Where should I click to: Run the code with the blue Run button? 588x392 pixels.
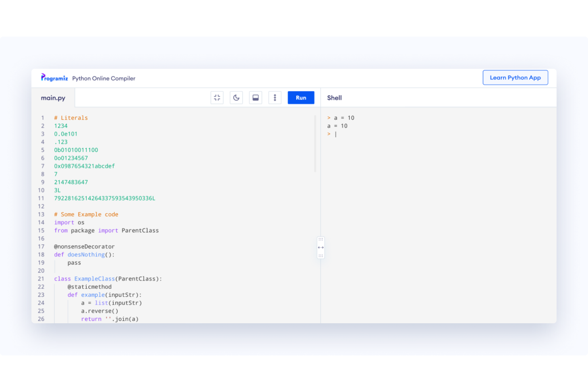(x=301, y=97)
